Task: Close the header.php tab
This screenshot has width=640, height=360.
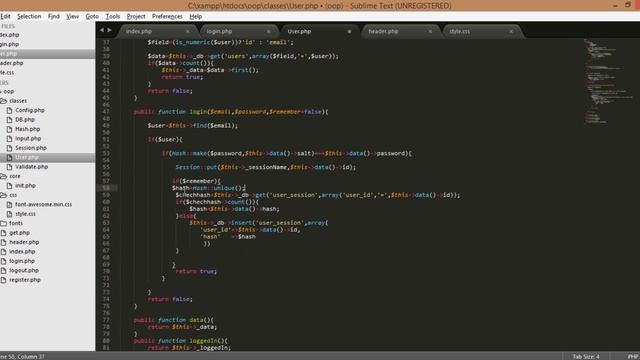Action: pos(430,31)
